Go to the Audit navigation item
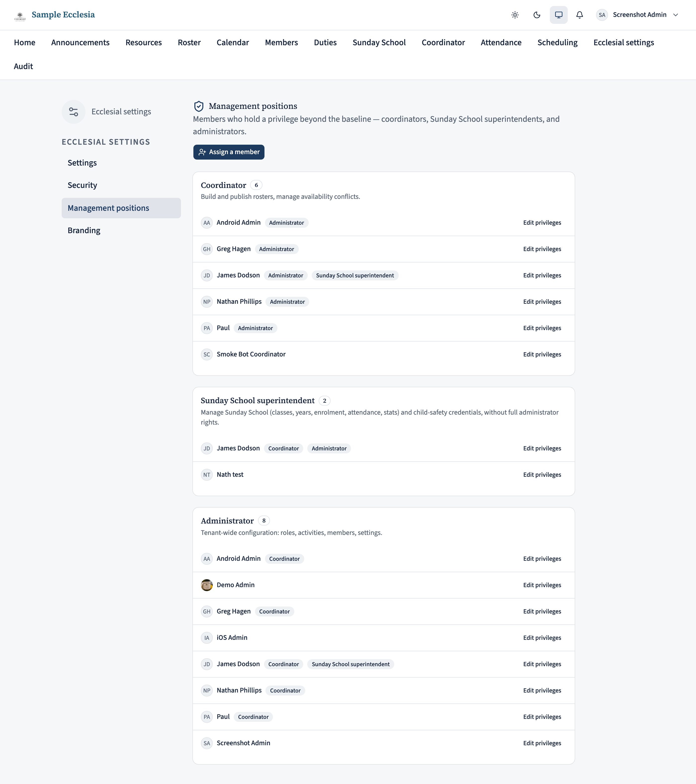This screenshot has height=784, width=696. [x=23, y=66]
